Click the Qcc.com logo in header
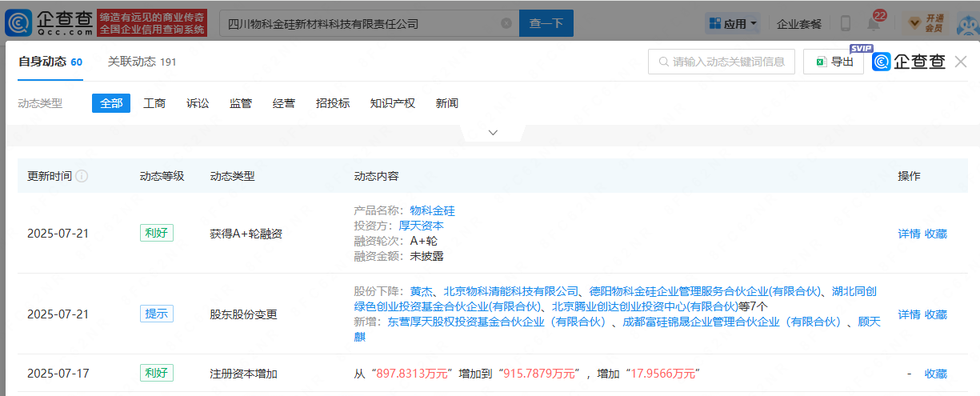Viewport: 980px width, 396px height. pyautogui.click(x=50, y=22)
